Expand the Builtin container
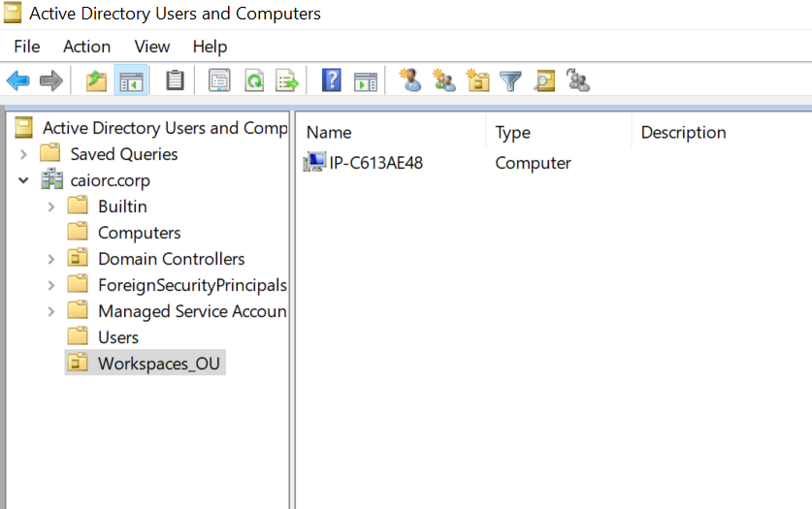812x509 pixels. click(x=50, y=207)
